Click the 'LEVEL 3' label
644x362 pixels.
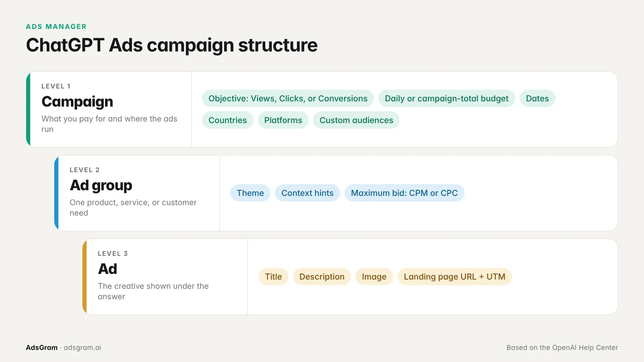[x=113, y=253]
